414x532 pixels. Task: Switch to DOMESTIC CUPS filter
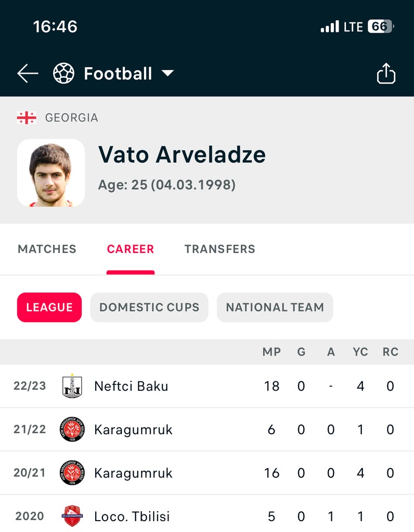(149, 308)
